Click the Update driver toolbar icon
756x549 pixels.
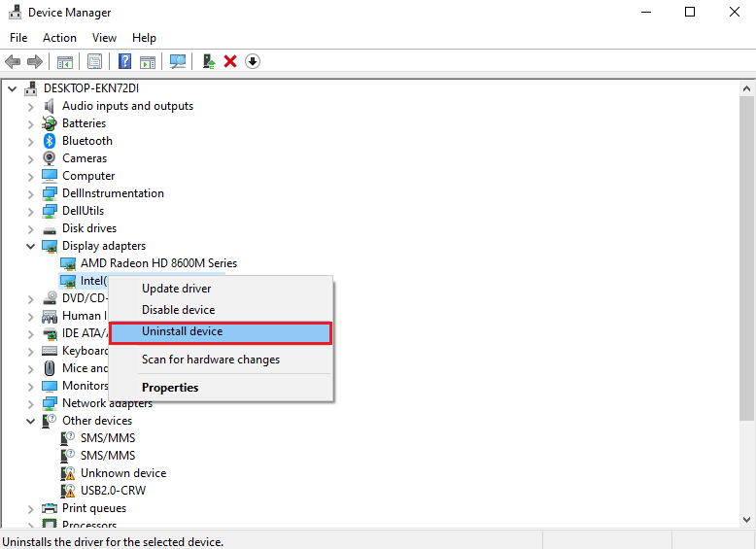coord(209,61)
